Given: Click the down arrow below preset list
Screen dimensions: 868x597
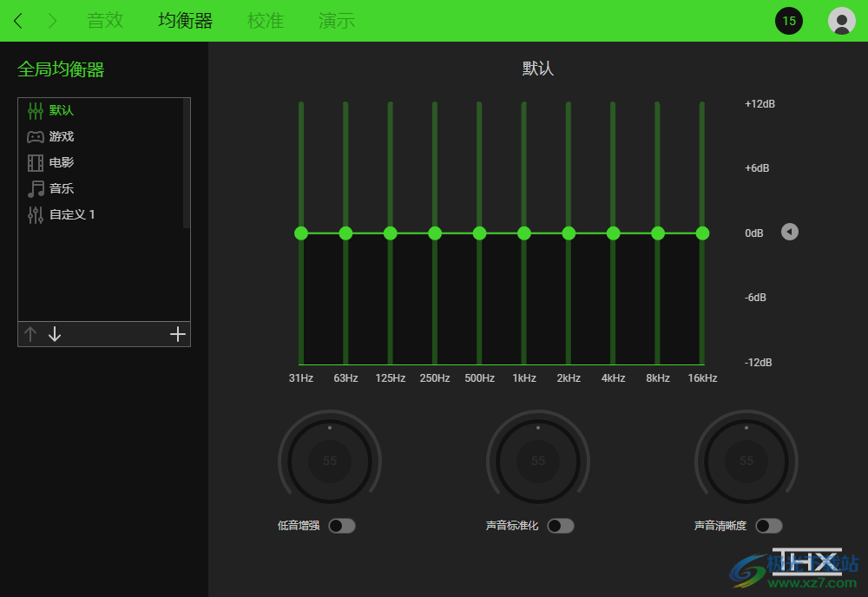Looking at the screenshot, I should click(54, 333).
